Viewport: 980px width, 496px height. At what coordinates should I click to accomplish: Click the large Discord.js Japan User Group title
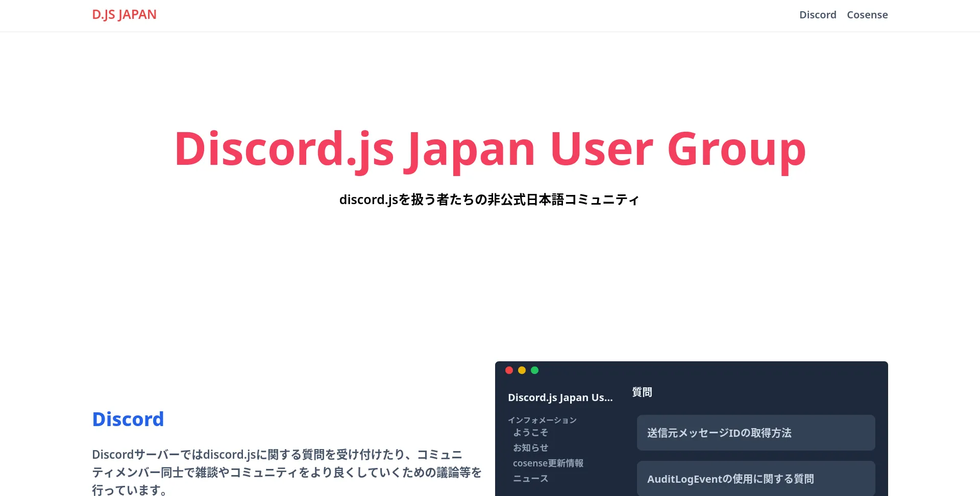click(x=489, y=148)
